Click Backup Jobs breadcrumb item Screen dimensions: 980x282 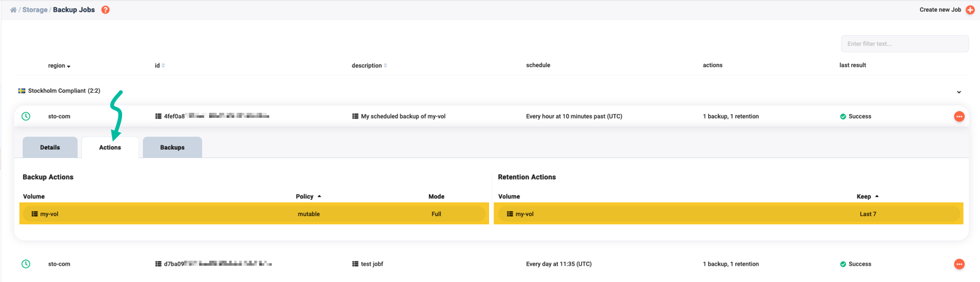[x=74, y=10]
